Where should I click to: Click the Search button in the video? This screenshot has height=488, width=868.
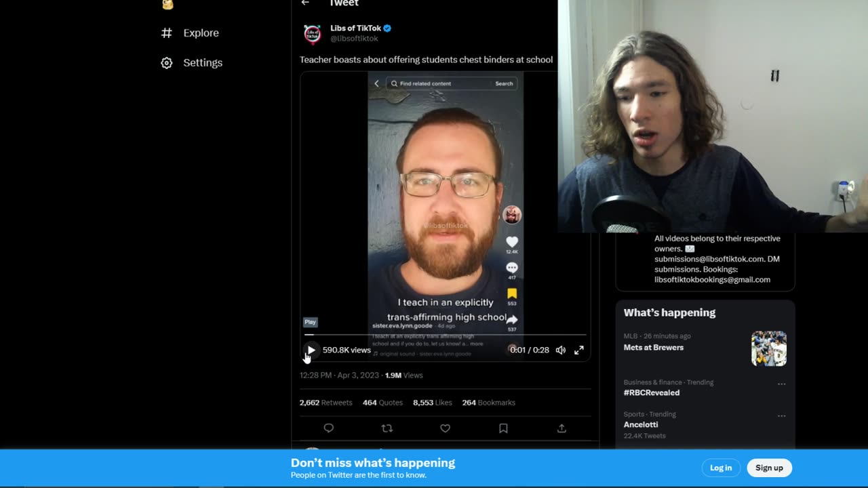tap(504, 83)
